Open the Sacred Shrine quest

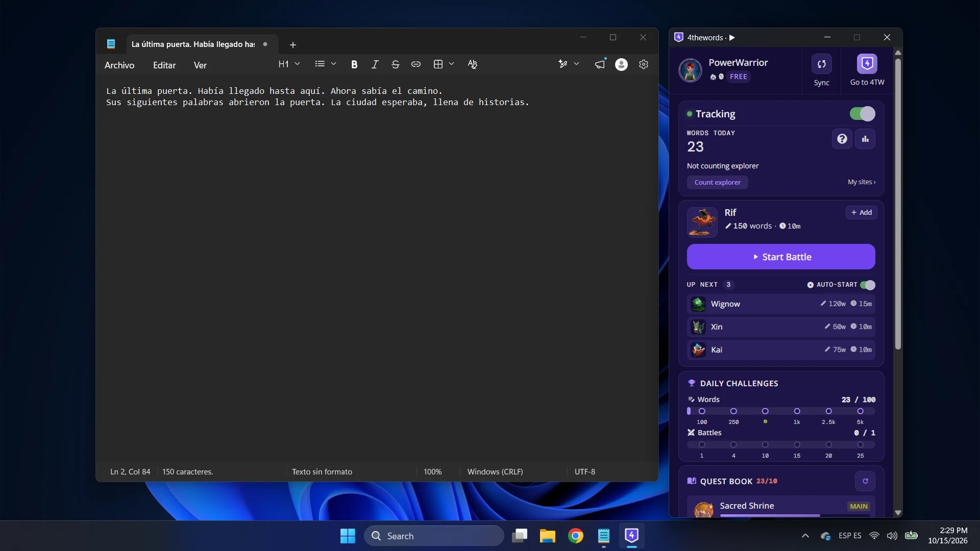click(x=781, y=507)
